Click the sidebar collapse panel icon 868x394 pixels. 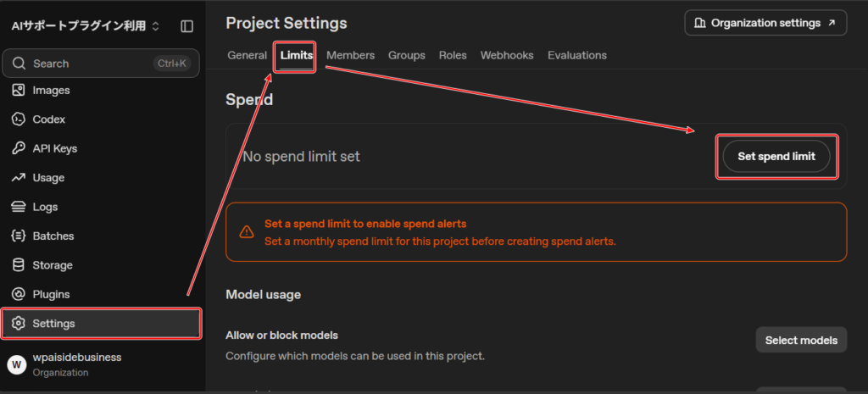pos(187,26)
